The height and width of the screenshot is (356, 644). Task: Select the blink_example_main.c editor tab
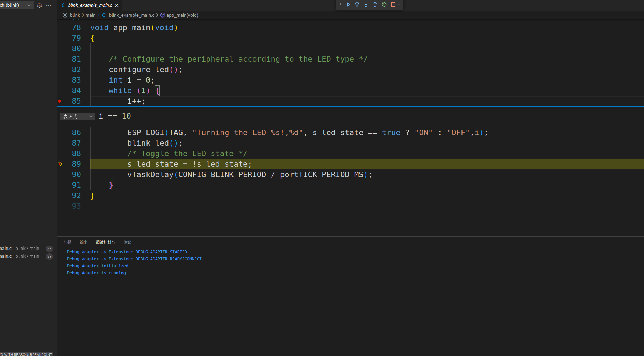(90, 5)
